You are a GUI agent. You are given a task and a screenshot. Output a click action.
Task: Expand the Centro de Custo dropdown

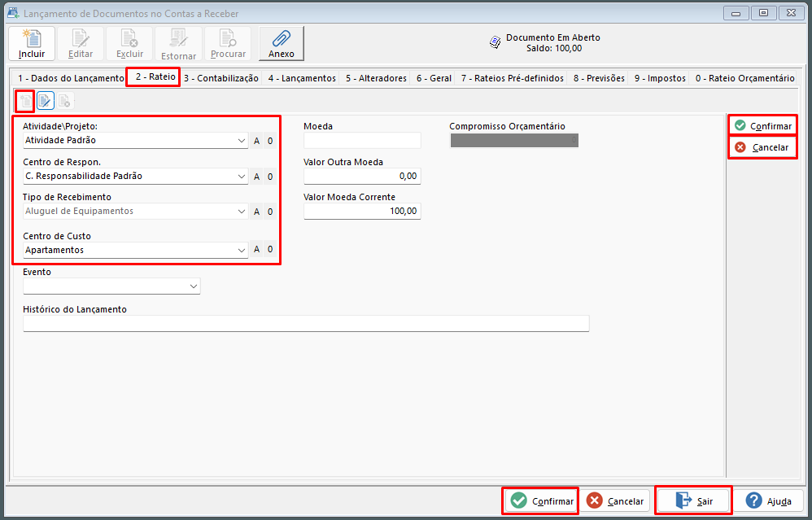click(242, 250)
